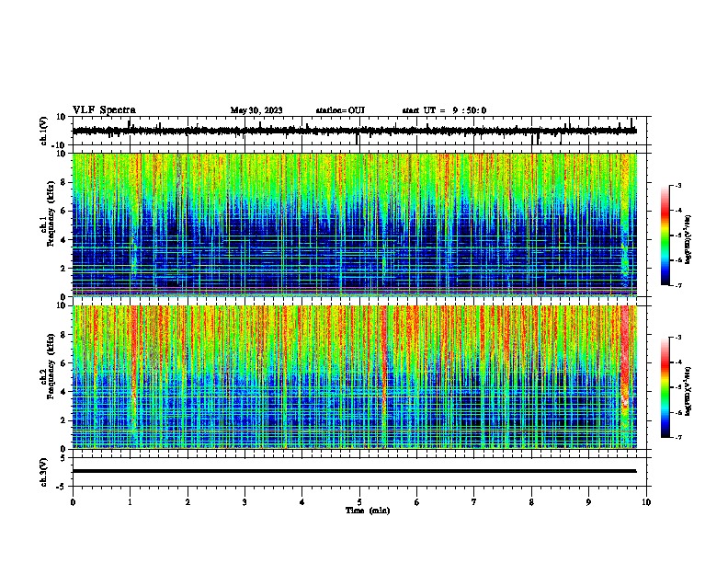Click the 'ch.2 Frequency (kHz)' axis label
Screen dimensions: 728x563
[x=47, y=366]
